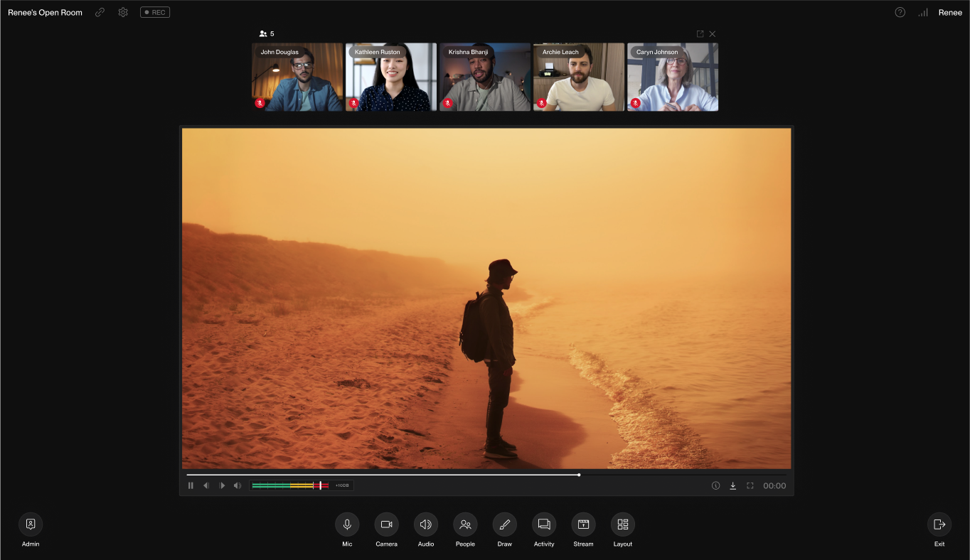Screen dimensions: 970x560
Task: Exit the room
Action: [939, 524]
